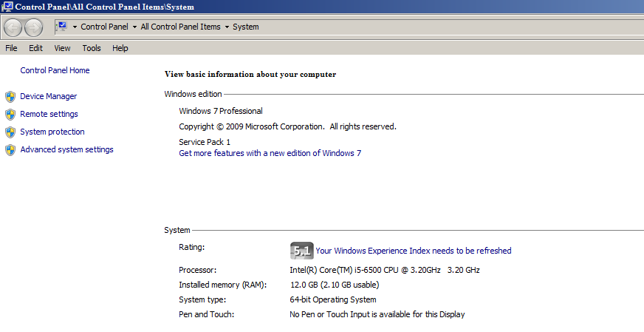This screenshot has height=332, width=644.
Task: Click the computer icon in address bar
Action: 61,27
